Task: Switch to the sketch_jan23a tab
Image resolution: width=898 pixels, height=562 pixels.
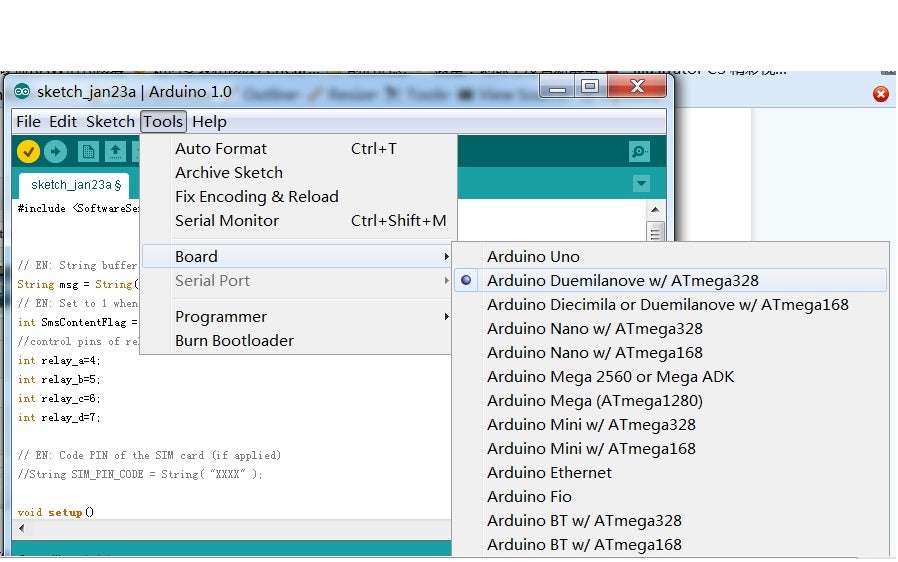Action: click(x=75, y=185)
